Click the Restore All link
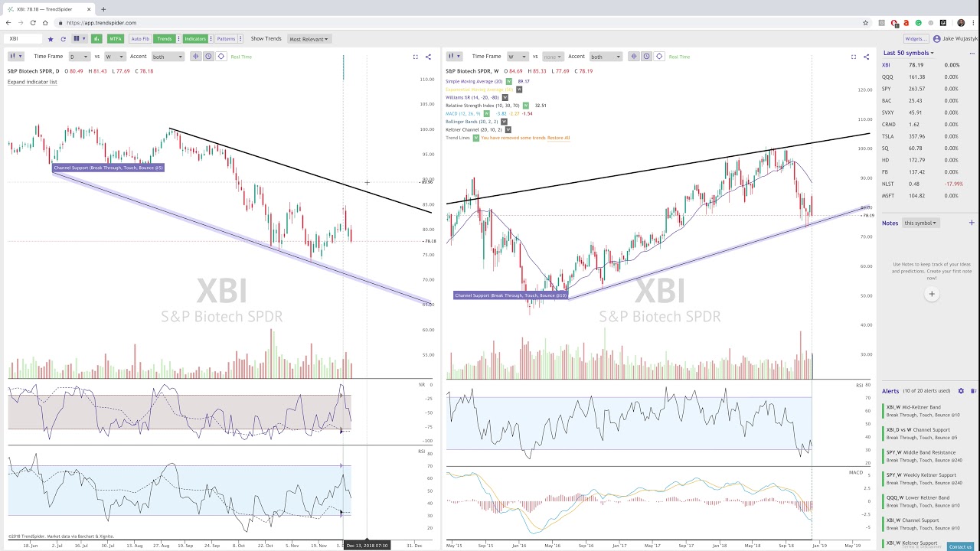The image size is (980, 551). click(x=559, y=138)
